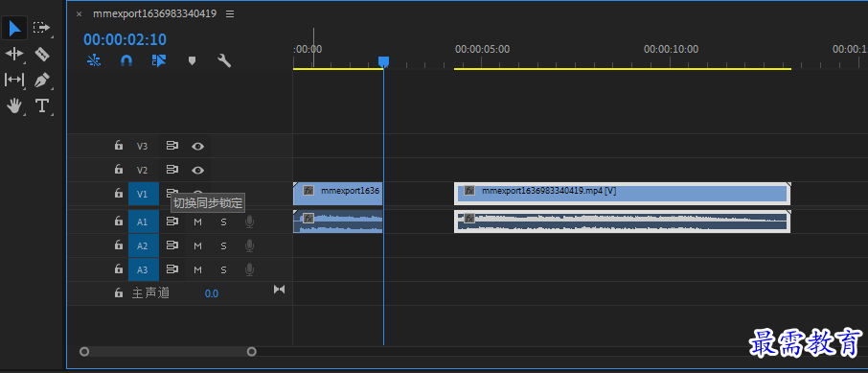Open the sequence panel menu icon
Viewport: 868px width, 373px height.
[x=230, y=13]
